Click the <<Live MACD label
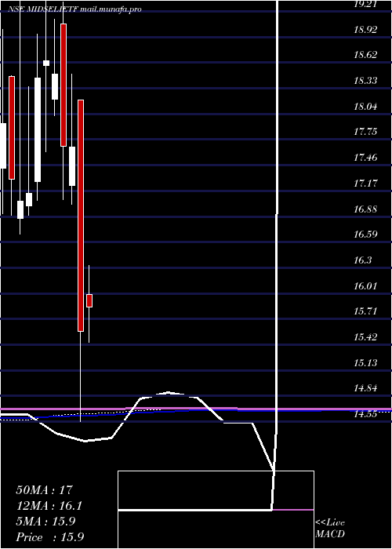The image size is (392, 549). pos(330,529)
